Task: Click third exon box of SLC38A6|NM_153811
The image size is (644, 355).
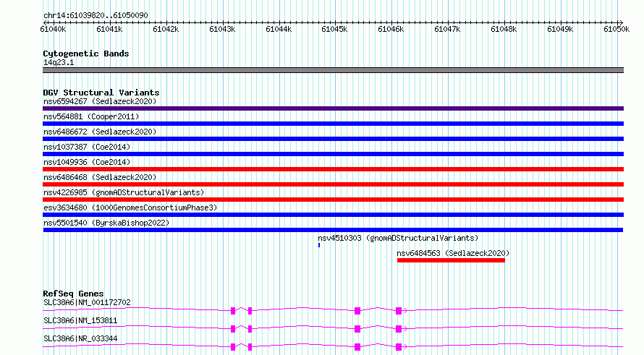Action: click(x=357, y=329)
